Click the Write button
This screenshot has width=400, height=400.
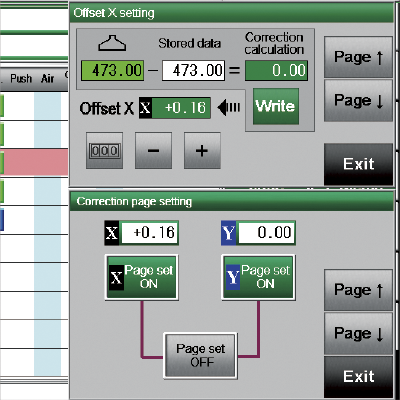point(276,106)
